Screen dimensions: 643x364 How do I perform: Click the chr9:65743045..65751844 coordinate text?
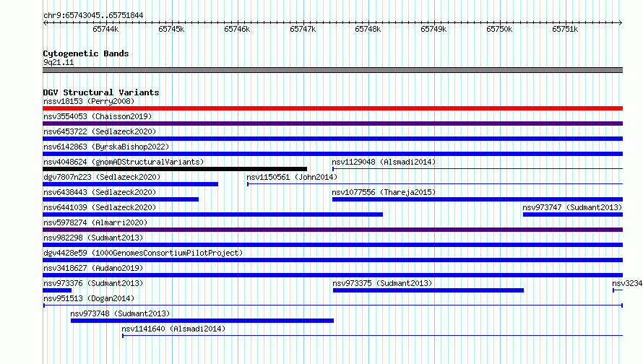93,15
